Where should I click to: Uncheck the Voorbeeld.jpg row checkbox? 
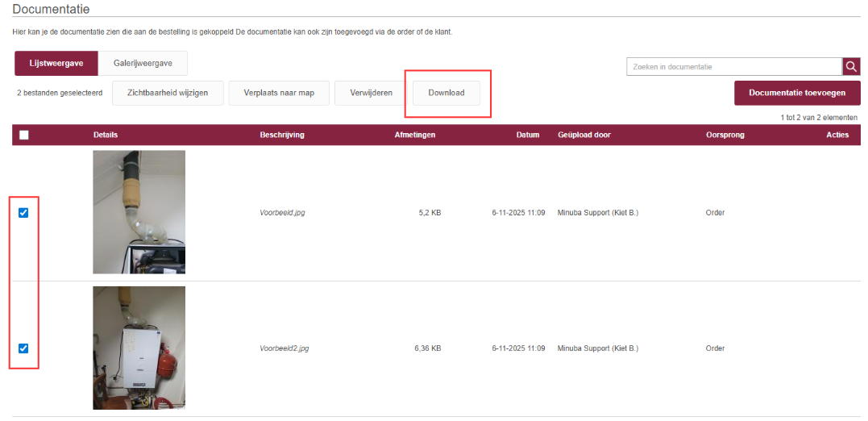click(23, 213)
